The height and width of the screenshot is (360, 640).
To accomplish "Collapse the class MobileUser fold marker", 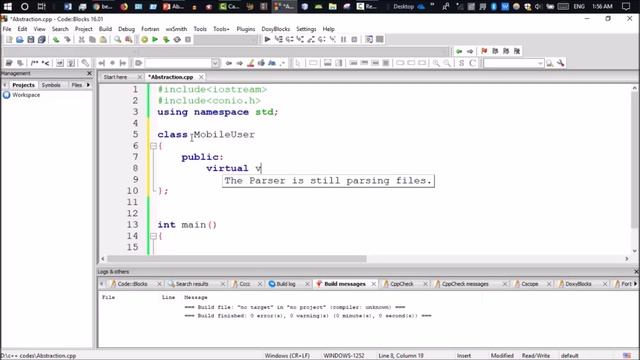I will pyautogui.click(x=153, y=146).
